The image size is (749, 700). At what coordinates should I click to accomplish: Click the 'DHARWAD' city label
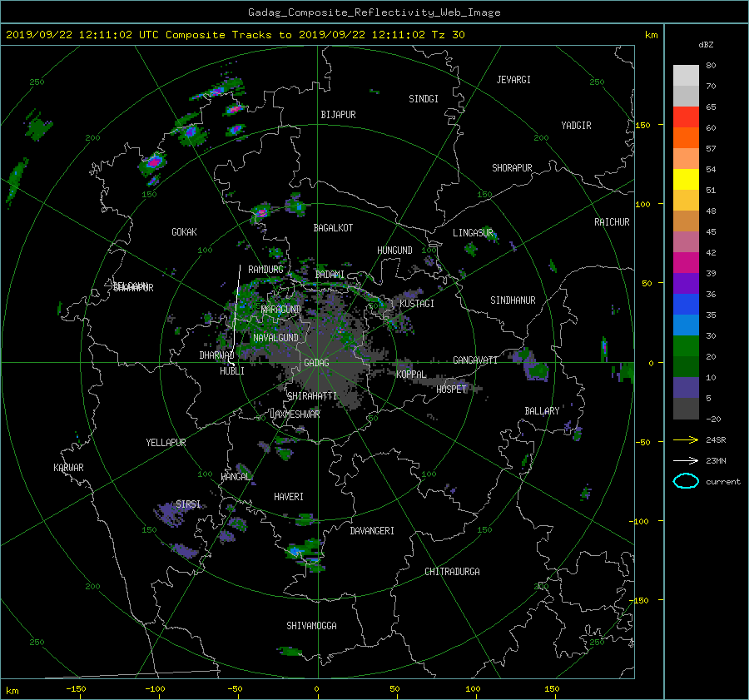[x=216, y=355]
